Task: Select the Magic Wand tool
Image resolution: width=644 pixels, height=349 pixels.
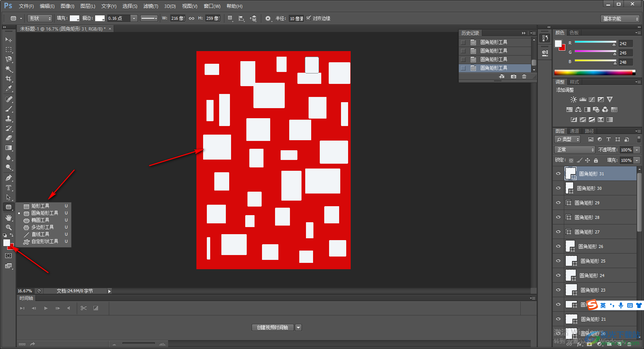Action: [x=9, y=69]
